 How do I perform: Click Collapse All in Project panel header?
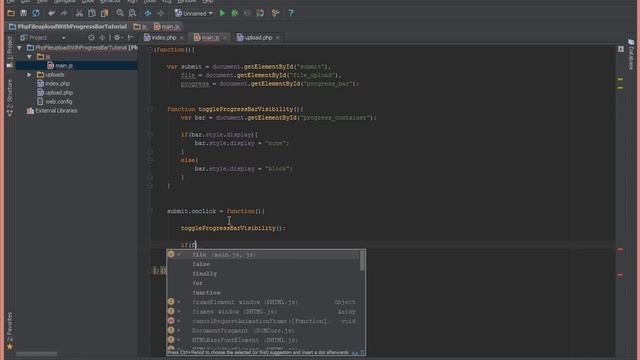coord(102,38)
